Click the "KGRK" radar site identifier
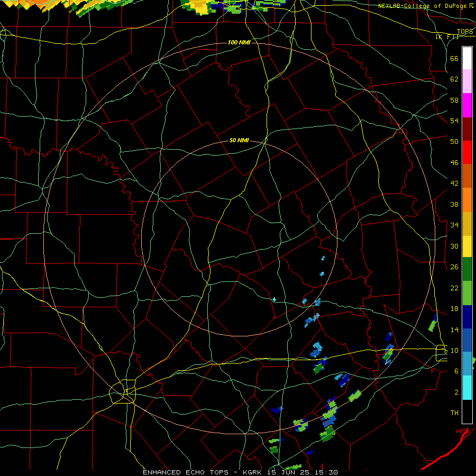The image size is (476, 476). (x=253, y=472)
